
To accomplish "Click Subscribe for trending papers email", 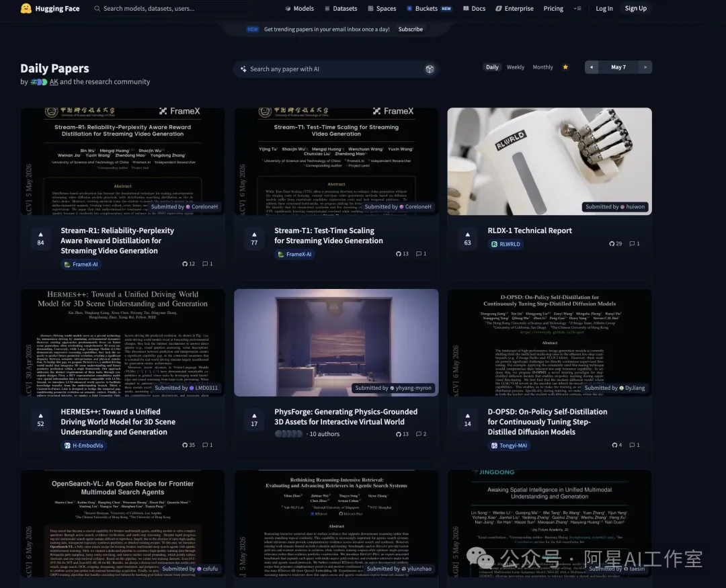I will click(410, 29).
